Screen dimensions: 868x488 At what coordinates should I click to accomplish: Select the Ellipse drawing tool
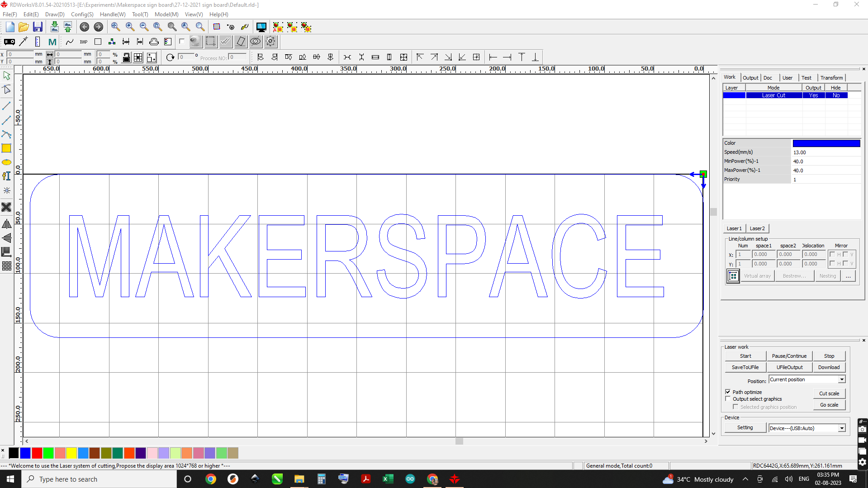point(6,162)
